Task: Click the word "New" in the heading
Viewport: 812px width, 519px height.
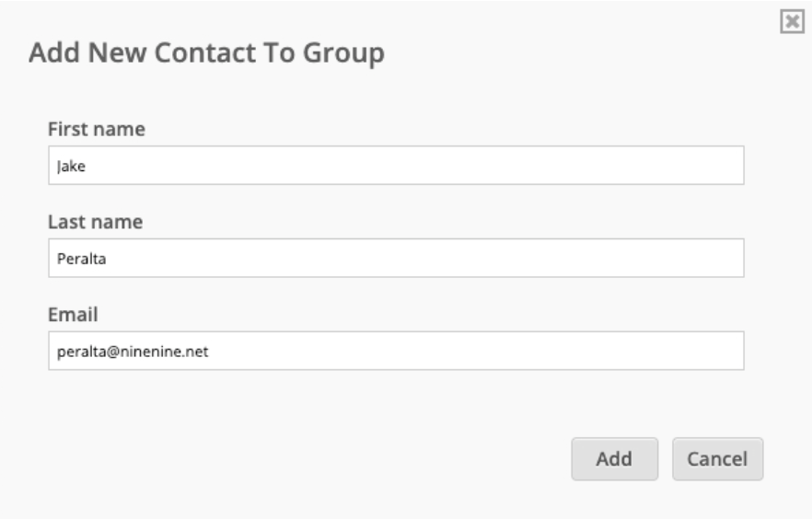Action: point(117,52)
